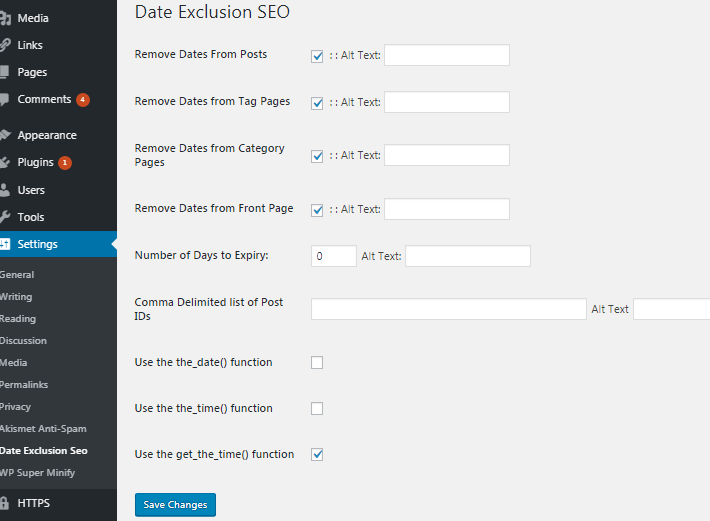Screen dimensions: 710x521
Task: Go to General settings submenu
Action: [17, 275]
